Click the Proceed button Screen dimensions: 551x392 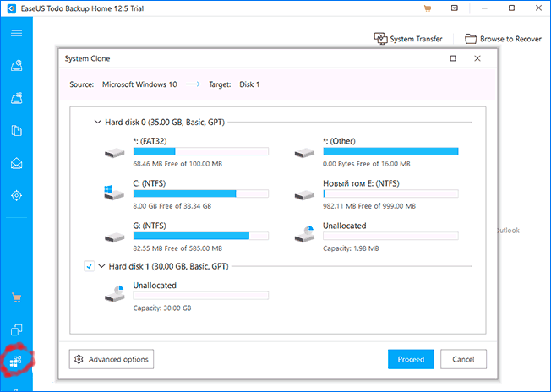point(411,359)
